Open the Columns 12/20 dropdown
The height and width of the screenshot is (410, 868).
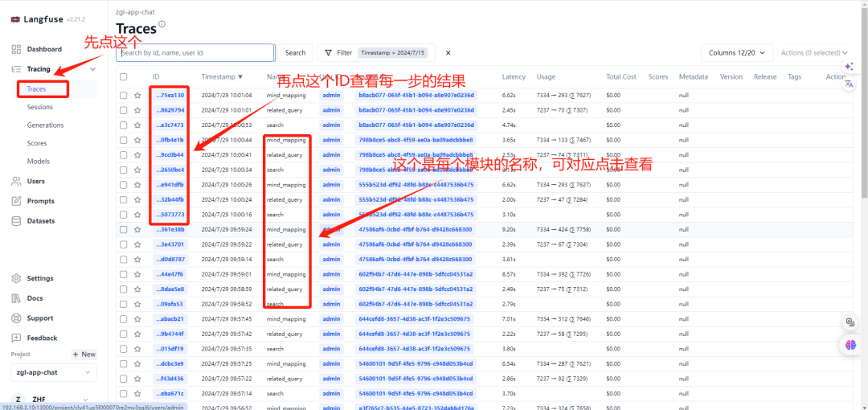[737, 52]
